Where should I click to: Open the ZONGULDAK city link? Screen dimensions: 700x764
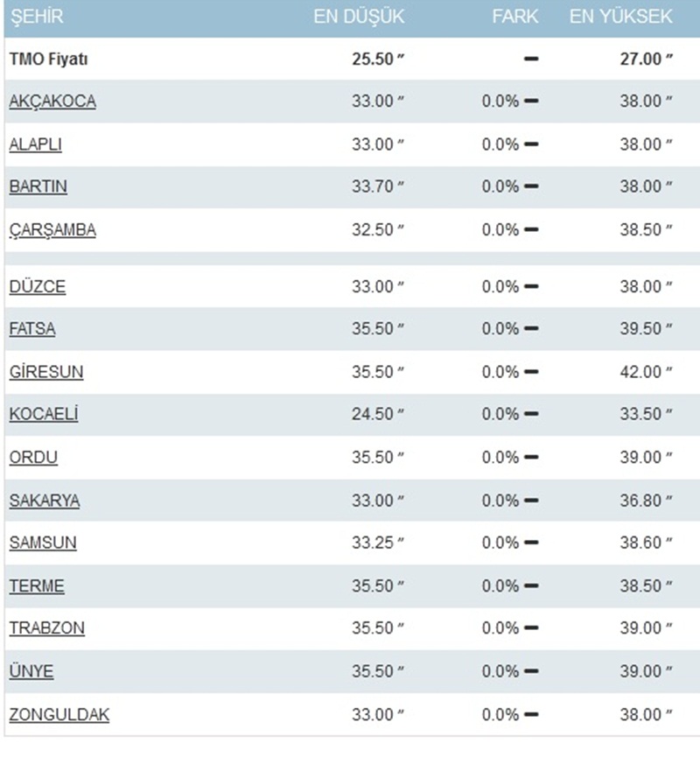[59, 715]
